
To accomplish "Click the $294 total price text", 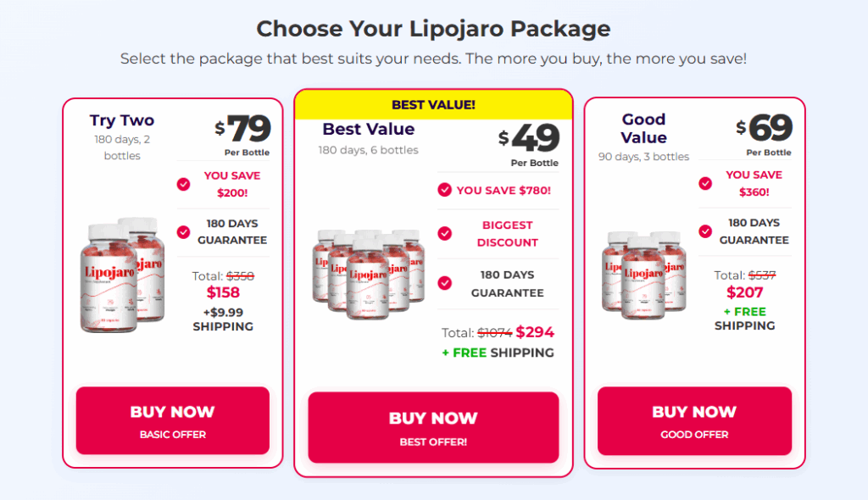I will click(535, 332).
